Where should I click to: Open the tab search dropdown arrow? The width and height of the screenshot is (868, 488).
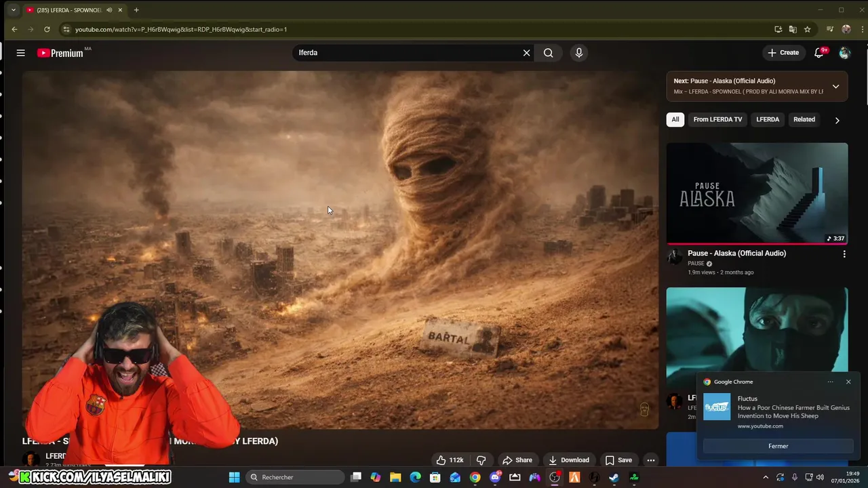click(13, 10)
